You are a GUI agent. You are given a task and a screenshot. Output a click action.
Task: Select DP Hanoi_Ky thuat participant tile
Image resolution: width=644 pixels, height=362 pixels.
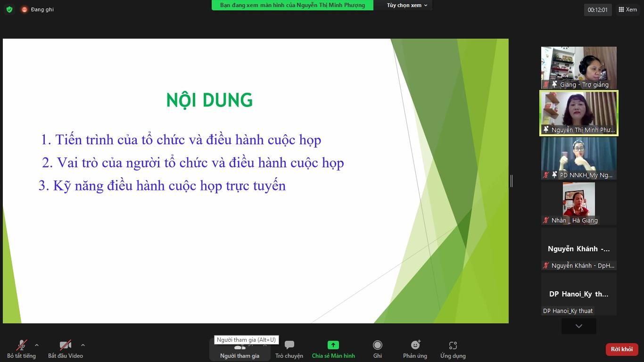pyautogui.click(x=579, y=294)
